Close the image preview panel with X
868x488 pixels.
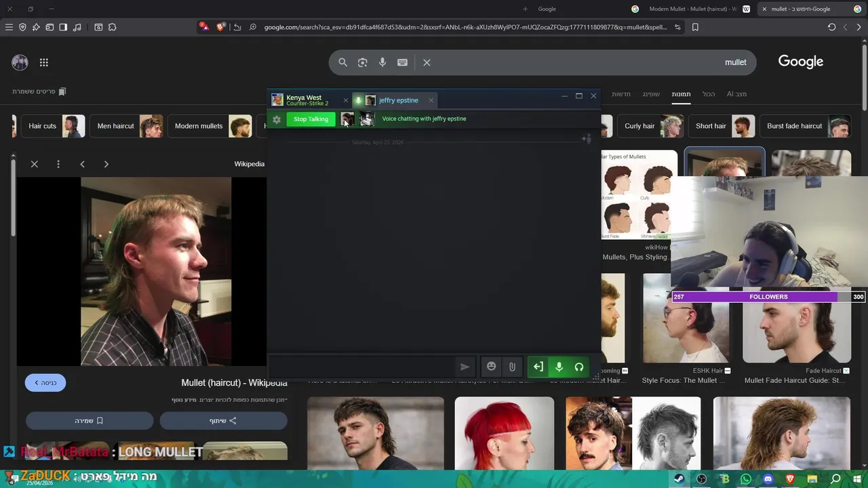point(35,164)
